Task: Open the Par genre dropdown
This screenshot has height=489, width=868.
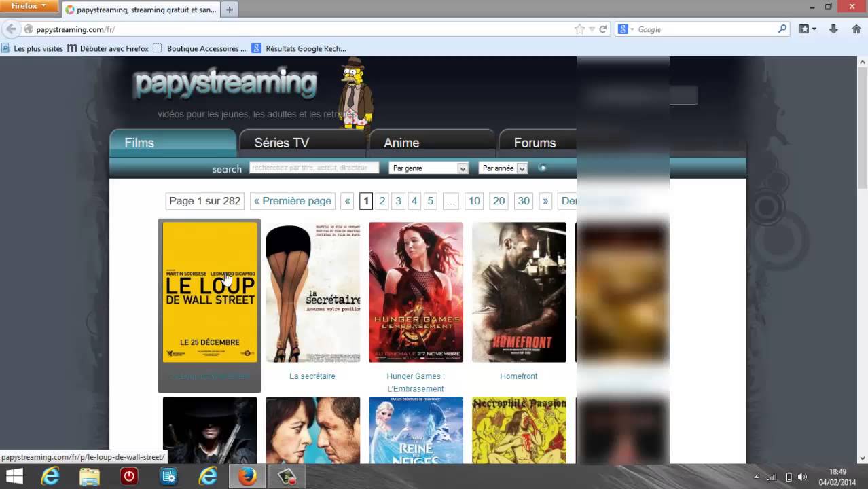Action: pyautogui.click(x=429, y=168)
